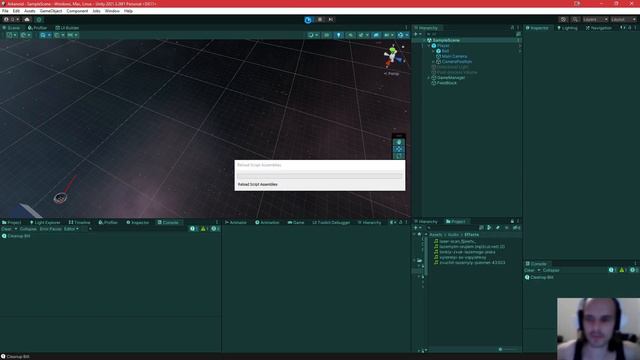Screen dimensions: 640x360
Task: Open the Project tab in lower-right panel
Action: pyautogui.click(x=456, y=221)
